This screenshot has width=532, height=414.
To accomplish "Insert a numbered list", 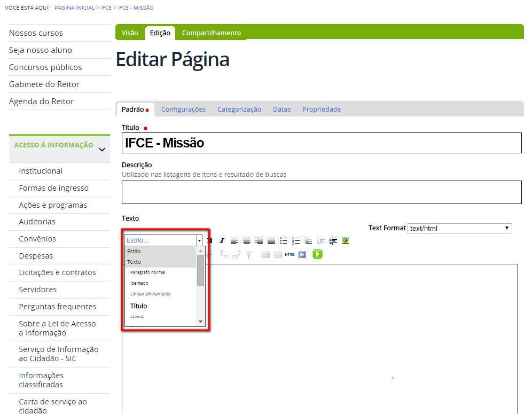I will pyautogui.click(x=295, y=240).
